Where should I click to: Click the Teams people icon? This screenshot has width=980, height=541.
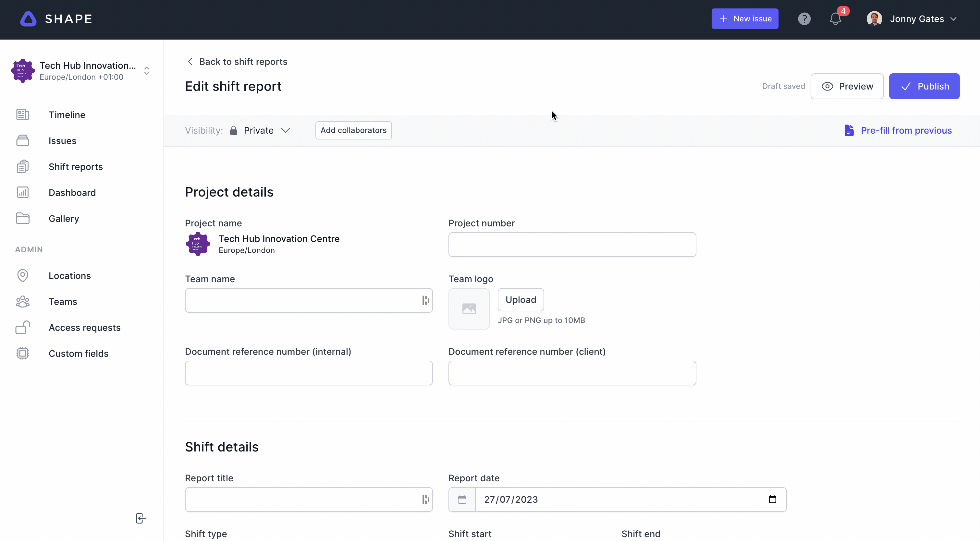pyautogui.click(x=22, y=302)
